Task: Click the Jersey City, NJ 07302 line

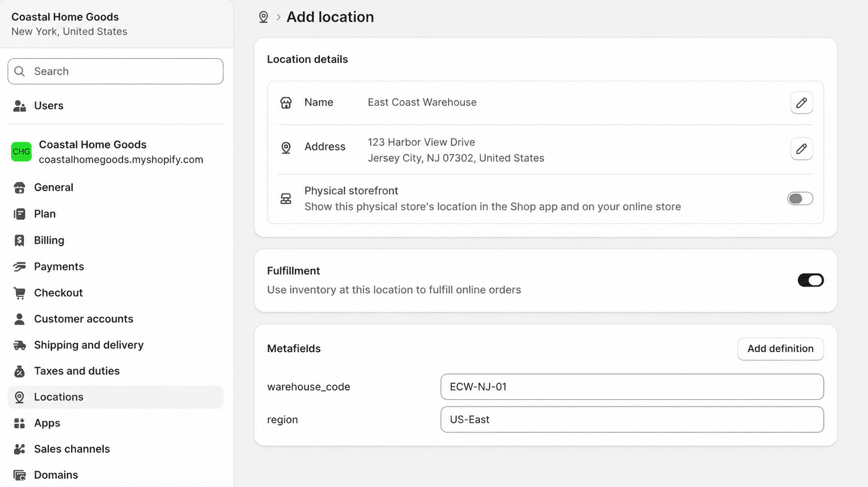Action: coord(456,158)
